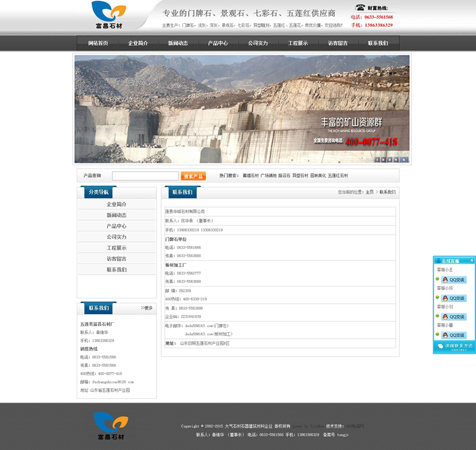Image resolution: width=476 pixels, height=450 pixels.
Task: Select 访客留言 in sidebar navigation
Action: click(x=117, y=259)
